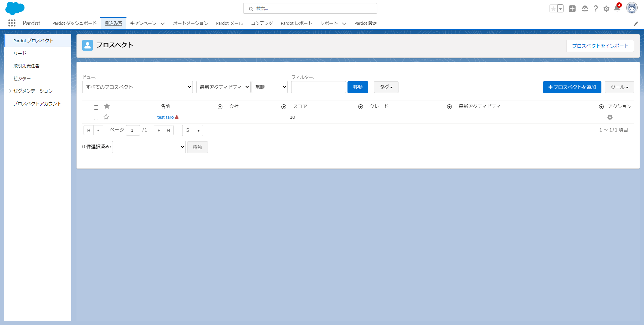
Task: Click the blue 移動 filter button
Action: pyautogui.click(x=358, y=87)
